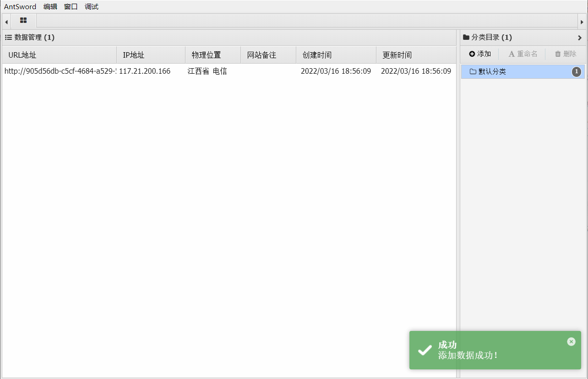Dismiss the 添加数据成功 success notification
The width and height of the screenshot is (588, 379).
[571, 341]
